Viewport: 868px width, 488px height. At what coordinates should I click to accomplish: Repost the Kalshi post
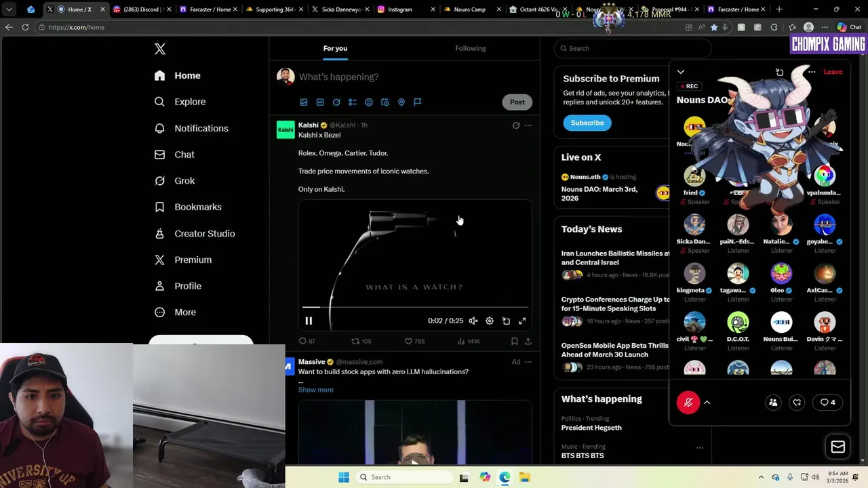[x=361, y=342]
